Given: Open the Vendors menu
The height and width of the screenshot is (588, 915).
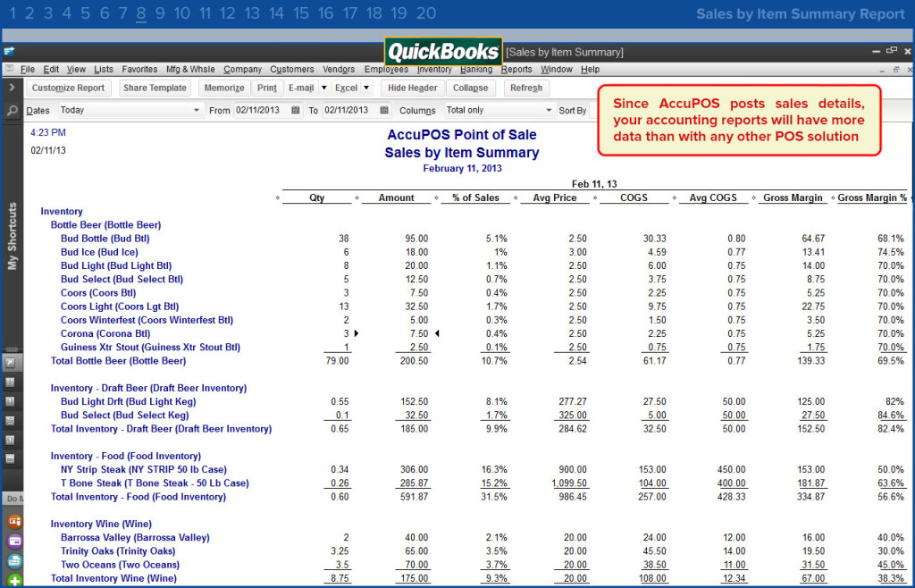Looking at the screenshot, I should (339, 70).
